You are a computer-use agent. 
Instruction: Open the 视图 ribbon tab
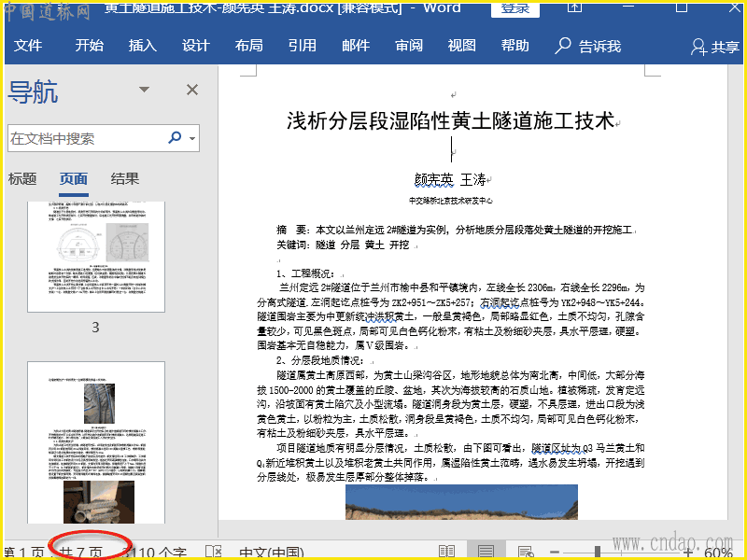point(462,46)
